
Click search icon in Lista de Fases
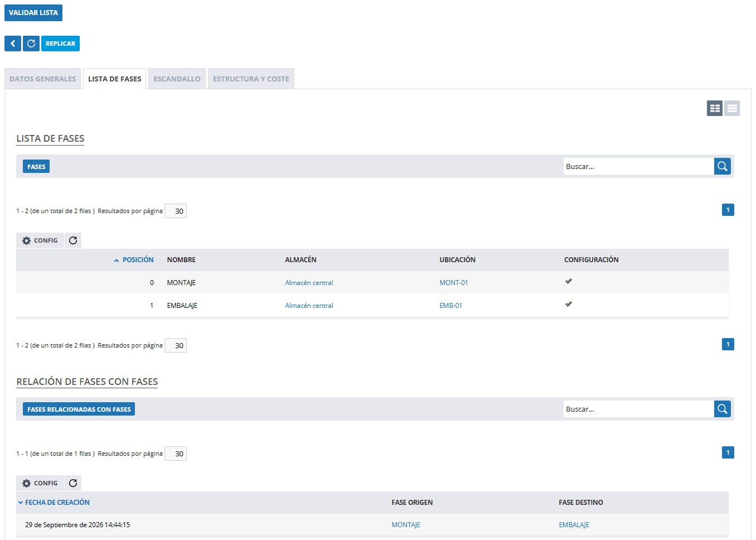click(x=723, y=166)
